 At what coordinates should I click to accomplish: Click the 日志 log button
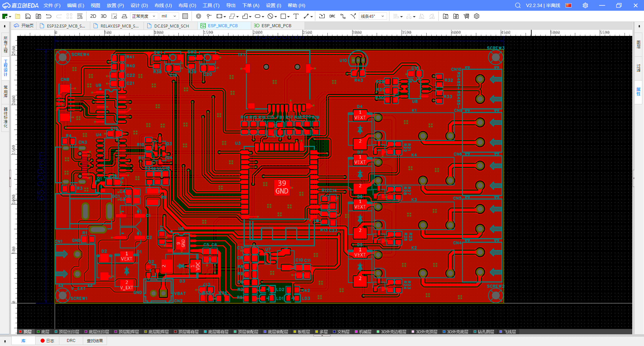tap(47, 341)
